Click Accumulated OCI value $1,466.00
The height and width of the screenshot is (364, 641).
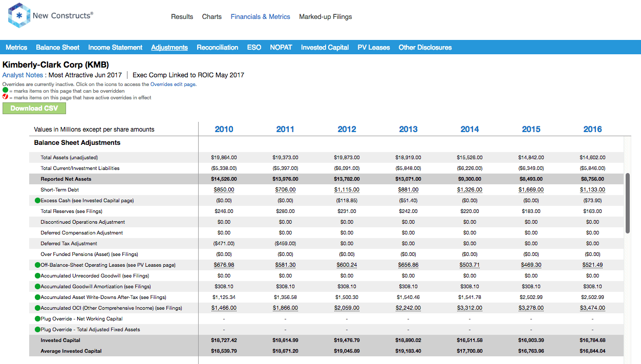224,308
